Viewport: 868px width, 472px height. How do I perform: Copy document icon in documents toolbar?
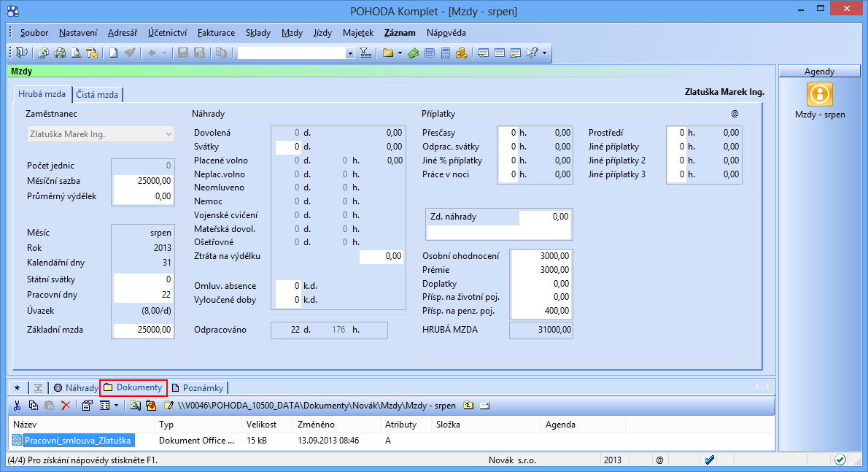point(34,406)
